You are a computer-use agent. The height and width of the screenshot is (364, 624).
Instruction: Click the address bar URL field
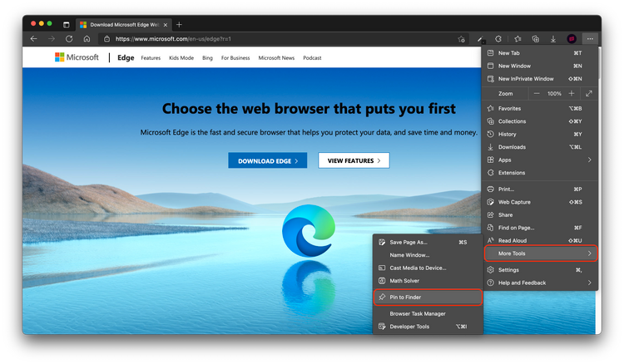[x=275, y=39]
